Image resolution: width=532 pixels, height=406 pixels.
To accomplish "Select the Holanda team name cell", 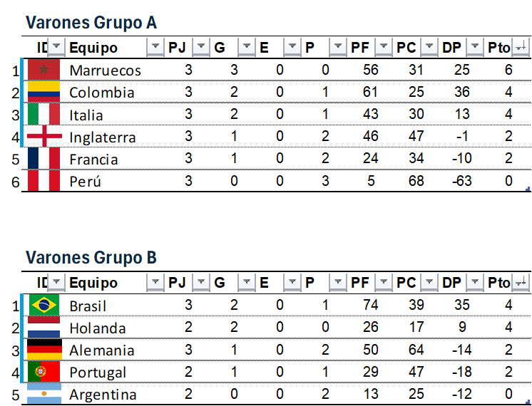I will (97, 328).
